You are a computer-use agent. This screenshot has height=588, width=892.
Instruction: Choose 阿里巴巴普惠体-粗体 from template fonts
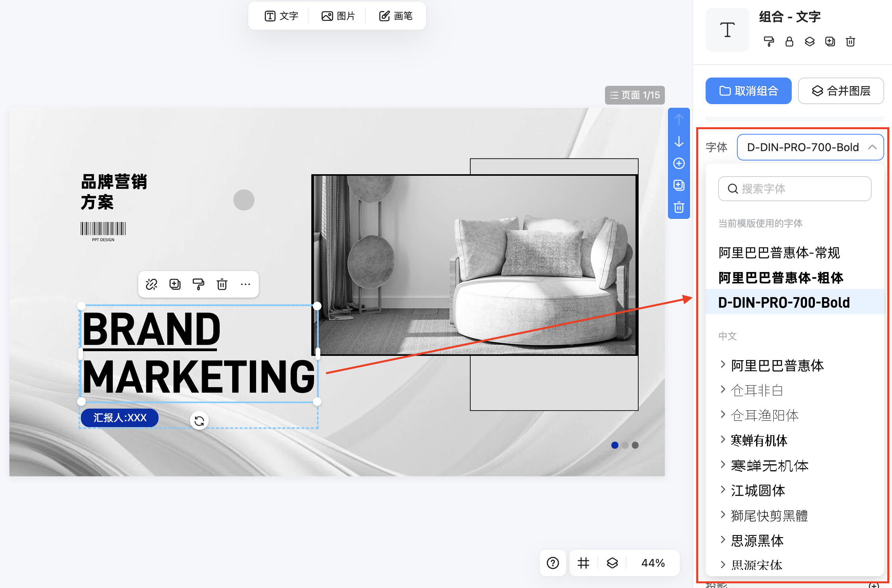pos(781,278)
